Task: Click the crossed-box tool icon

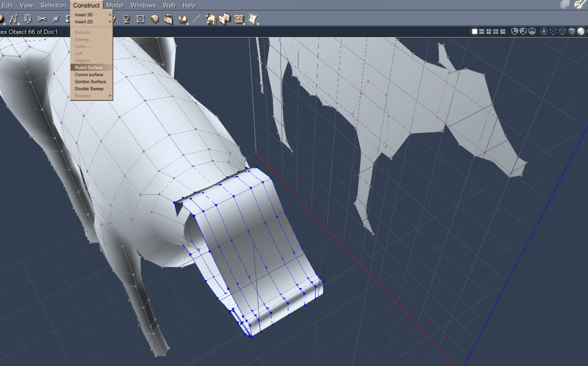Action: [140, 19]
